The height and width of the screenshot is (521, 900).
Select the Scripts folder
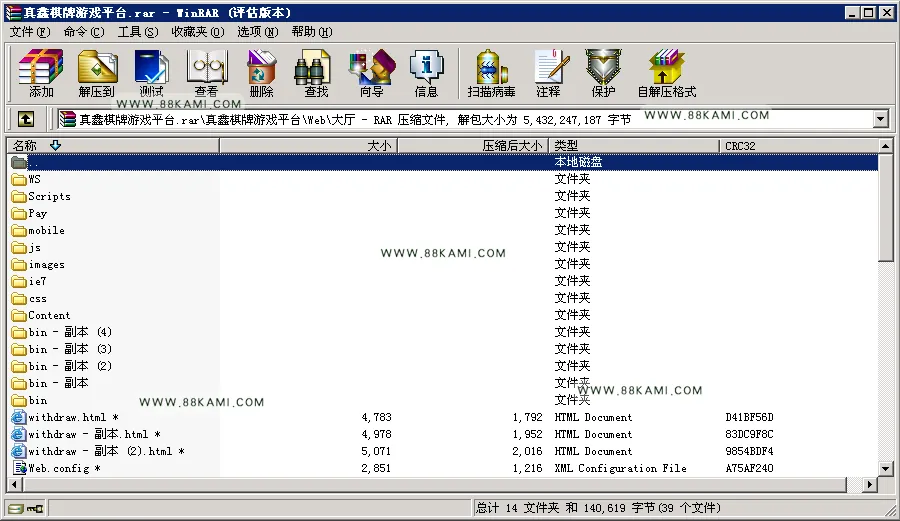point(49,196)
